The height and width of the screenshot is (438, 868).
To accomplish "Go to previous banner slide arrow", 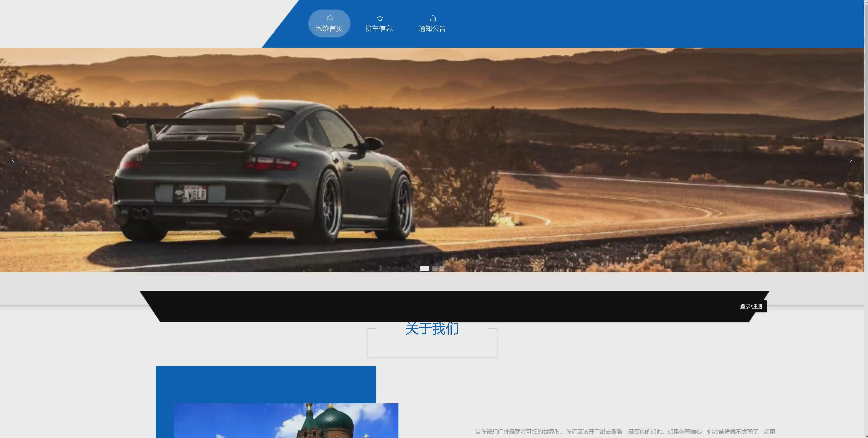I will [13, 160].
